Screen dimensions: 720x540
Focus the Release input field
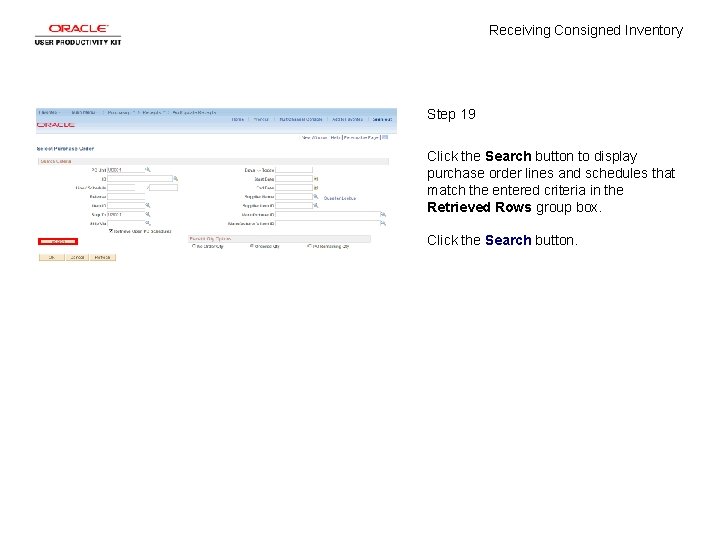pyautogui.click(x=126, y=197)
